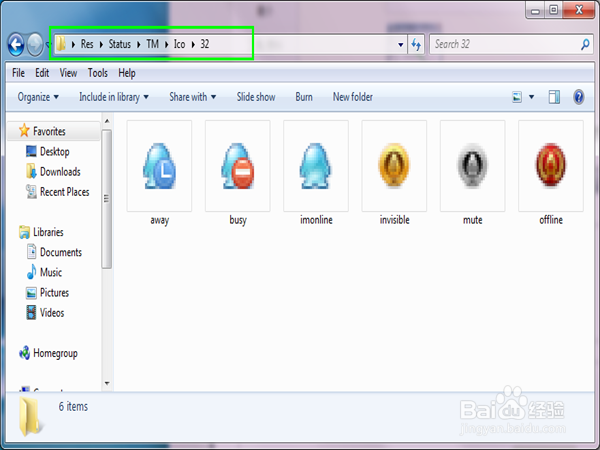
Task: Click the Pictures label under Libraries
Action: point(54,293)
